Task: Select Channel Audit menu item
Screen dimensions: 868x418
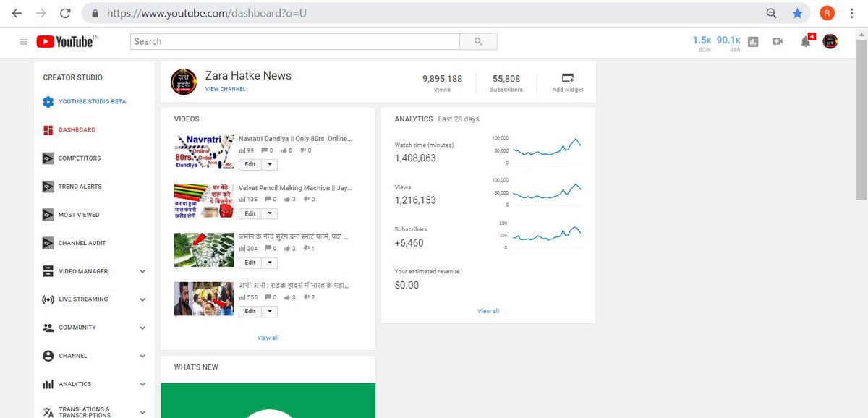Action: point(82,243)
